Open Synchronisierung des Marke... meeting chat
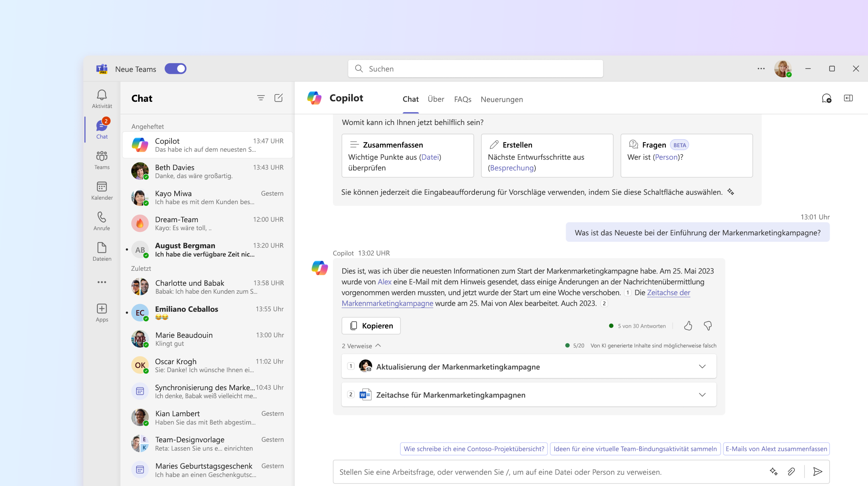This screenshot has height=486, width=868. click(207, 391)
